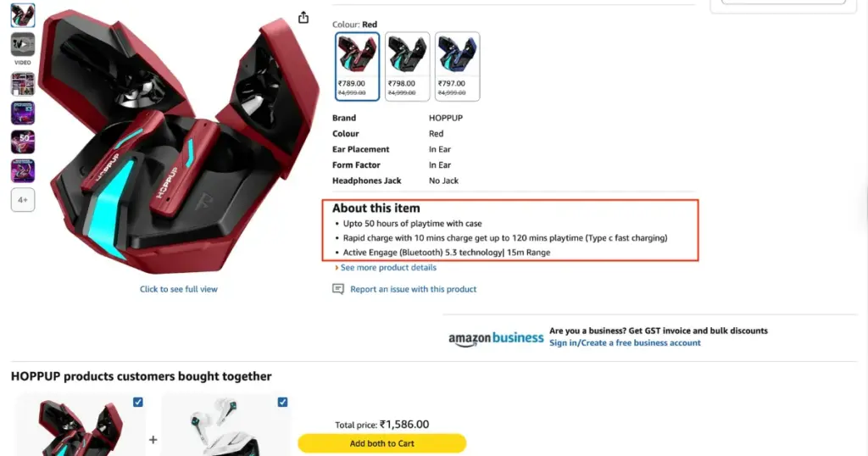Screen dimensions: 868x456
Task: Expand See more product details
Action: pos(388,268)
